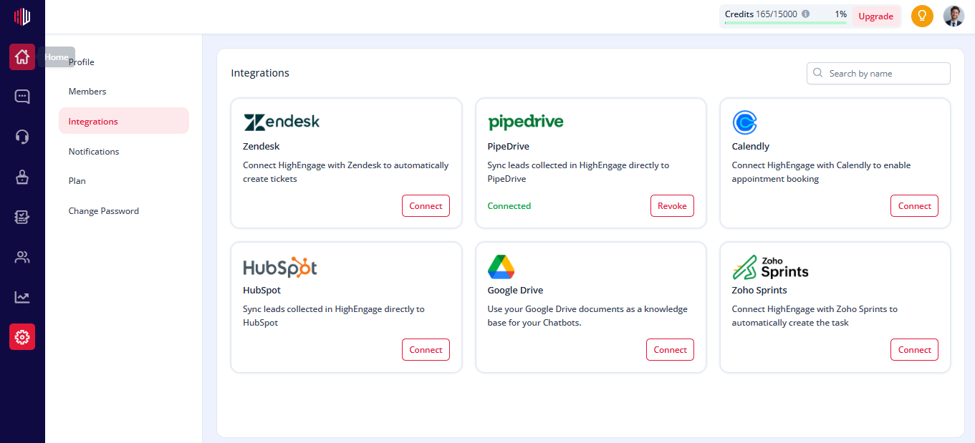This screenshot has width=975, height=443.
Task: Focus the Search by name field
Action: [x=879, y=73]
